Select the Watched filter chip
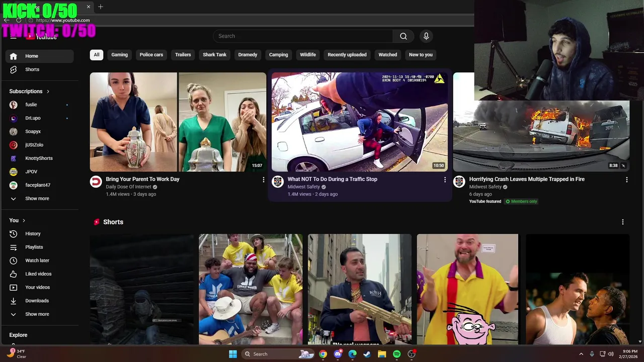This screenshot has width=644, height=362. coord(388,55)
